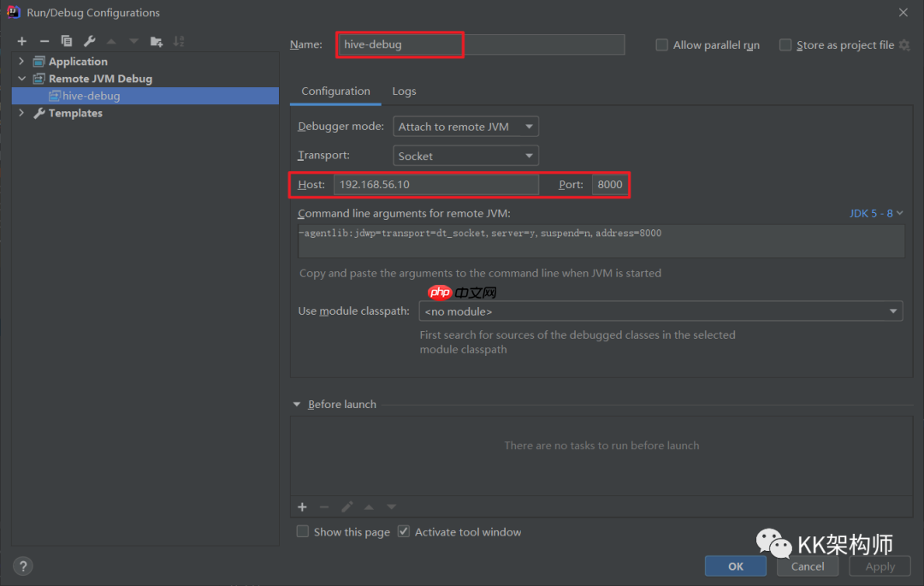Switch to the Logs tab

404,92
